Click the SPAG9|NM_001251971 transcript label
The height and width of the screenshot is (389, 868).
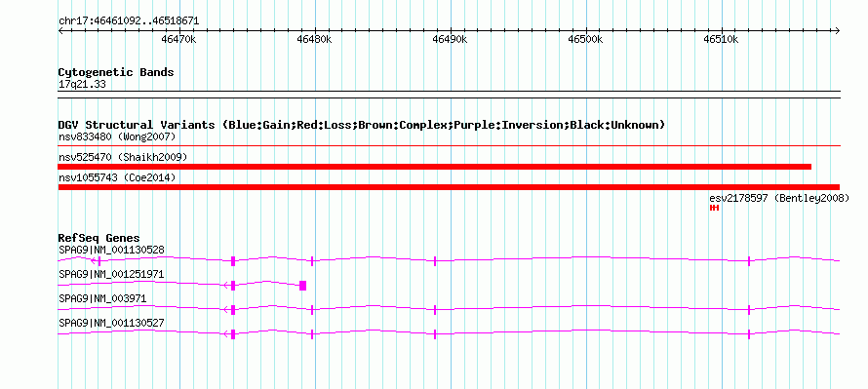(111, 275)
